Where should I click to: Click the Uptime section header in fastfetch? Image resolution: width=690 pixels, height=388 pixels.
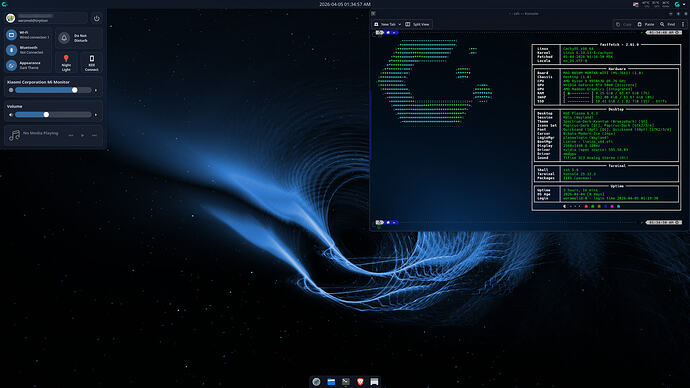617,186
